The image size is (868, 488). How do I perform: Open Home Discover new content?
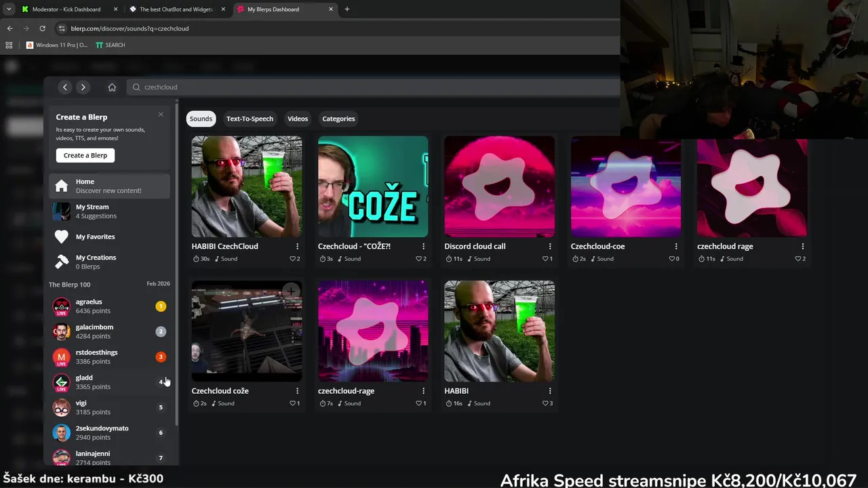pos(109,186)
